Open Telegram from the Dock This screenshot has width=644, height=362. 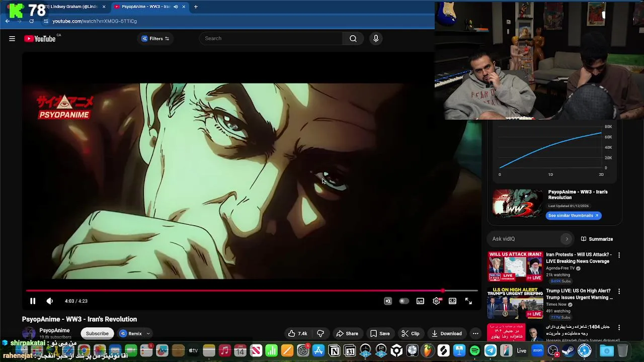(x=491, y=351)
